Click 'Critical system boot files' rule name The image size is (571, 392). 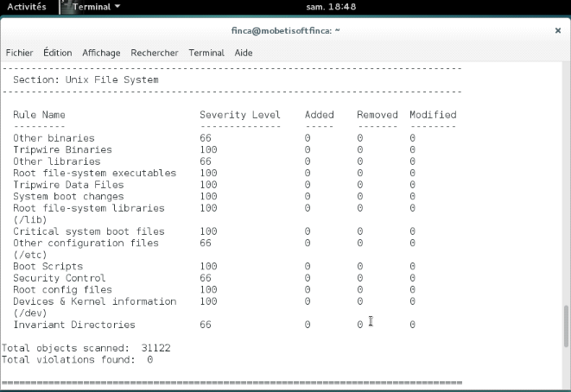click(x=89, y=231)
